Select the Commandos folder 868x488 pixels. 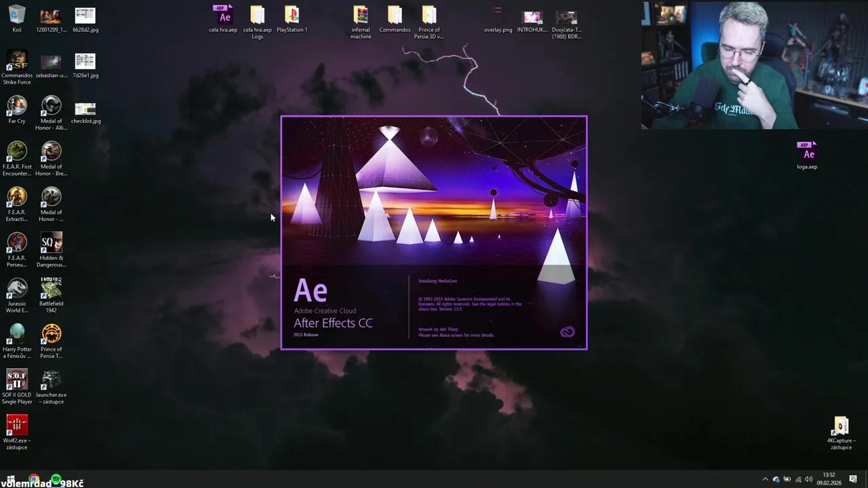395,19
